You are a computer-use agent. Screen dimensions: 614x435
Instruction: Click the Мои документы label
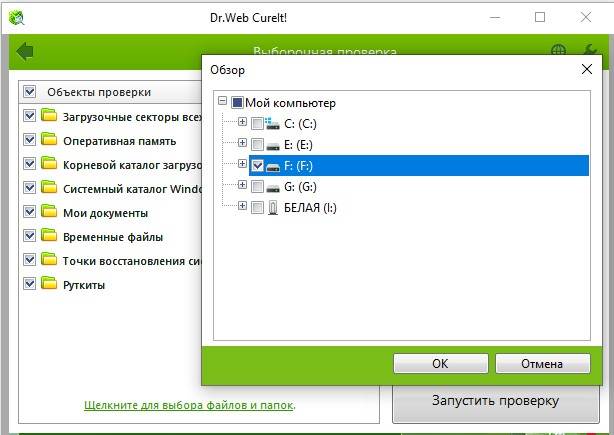tap(105, 213)
